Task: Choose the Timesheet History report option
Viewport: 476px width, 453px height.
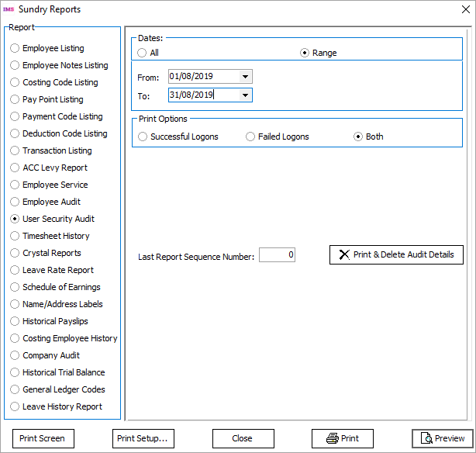Action: 15,236
